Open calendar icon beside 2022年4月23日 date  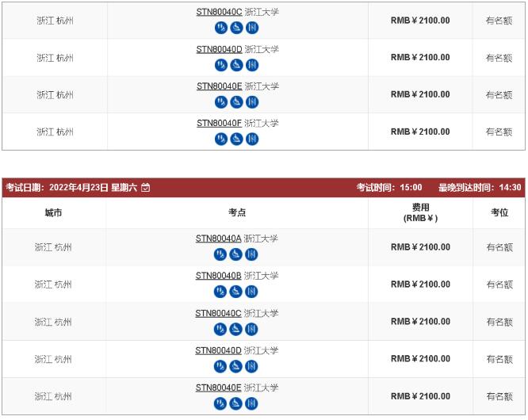(145, 188)
